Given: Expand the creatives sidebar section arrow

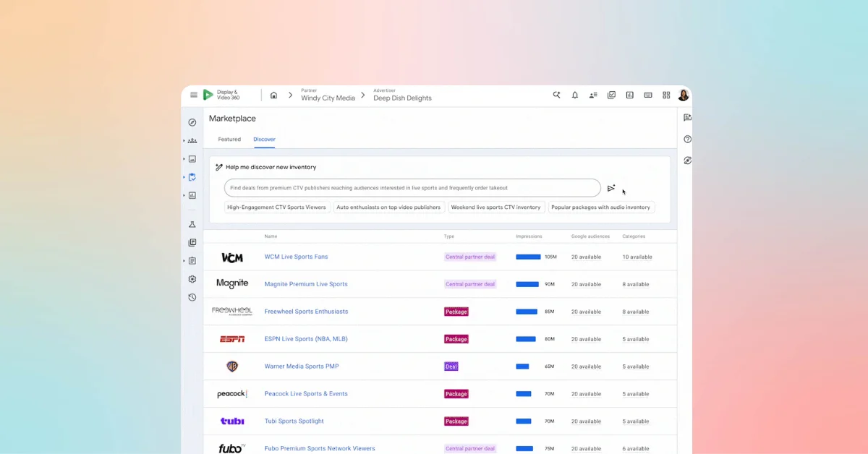Looking at the screenshot, I should pyautogui.click(x=184, y=159).
